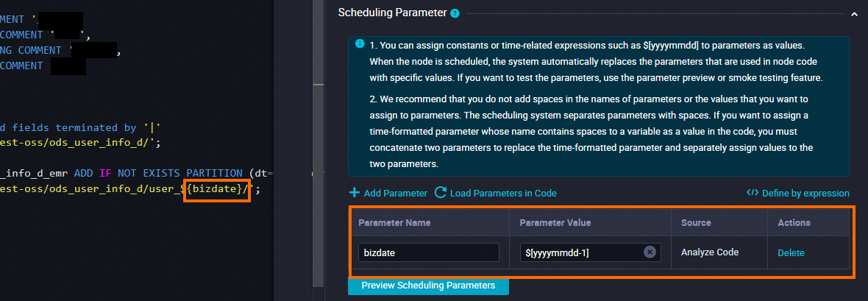Clear the Parameter Value field with the X icon
868x301 pixels.
tap(650, 252)
